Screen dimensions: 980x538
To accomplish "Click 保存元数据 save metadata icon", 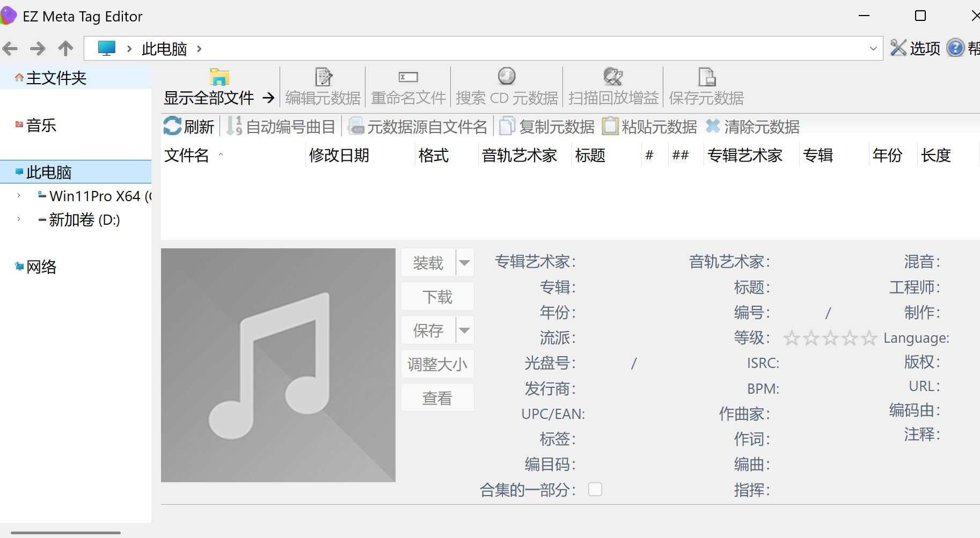I will [707, 77].
